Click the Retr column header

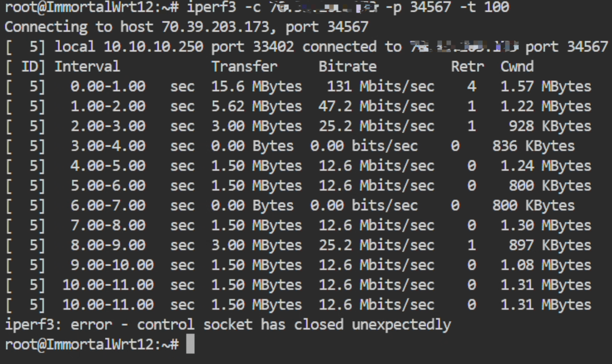point(467,67)
